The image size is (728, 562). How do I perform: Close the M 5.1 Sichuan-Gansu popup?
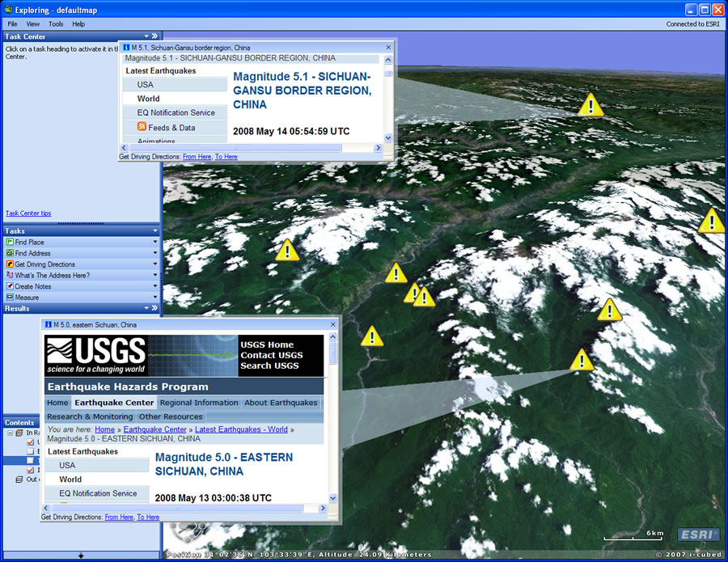click(x=388, y=48)
